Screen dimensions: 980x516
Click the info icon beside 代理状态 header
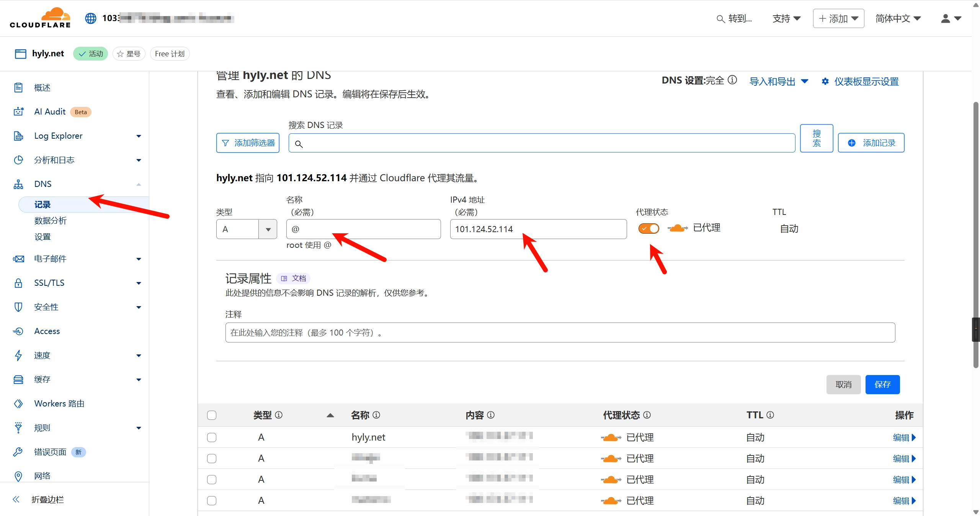647,415
